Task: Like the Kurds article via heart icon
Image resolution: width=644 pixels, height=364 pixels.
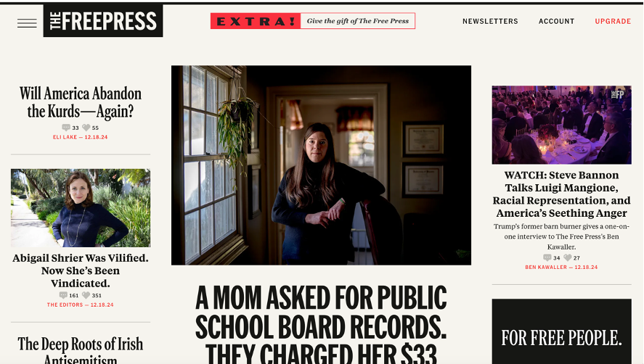Action: coord(86,128)
